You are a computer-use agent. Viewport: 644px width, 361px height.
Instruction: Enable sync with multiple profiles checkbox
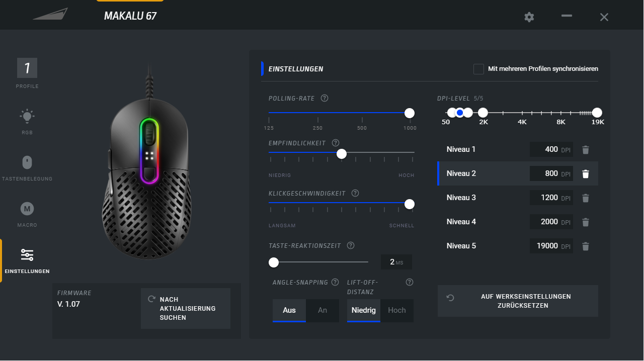(x=478, y=69)
